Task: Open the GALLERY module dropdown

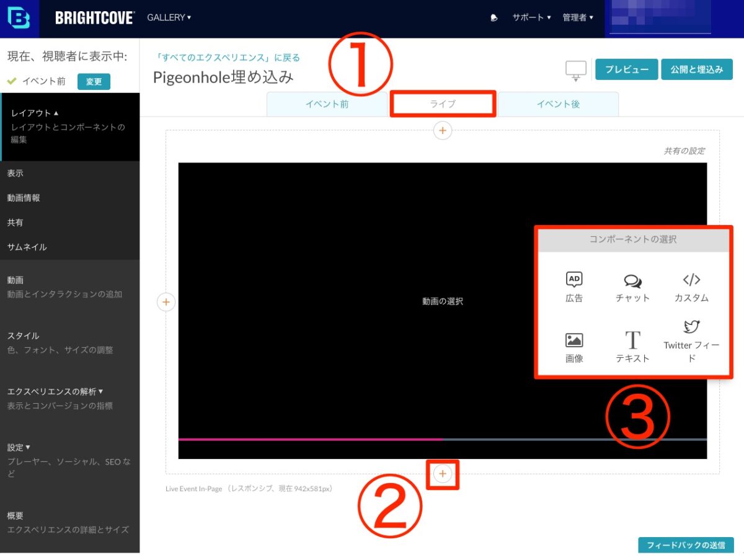Action: [169, 18]
